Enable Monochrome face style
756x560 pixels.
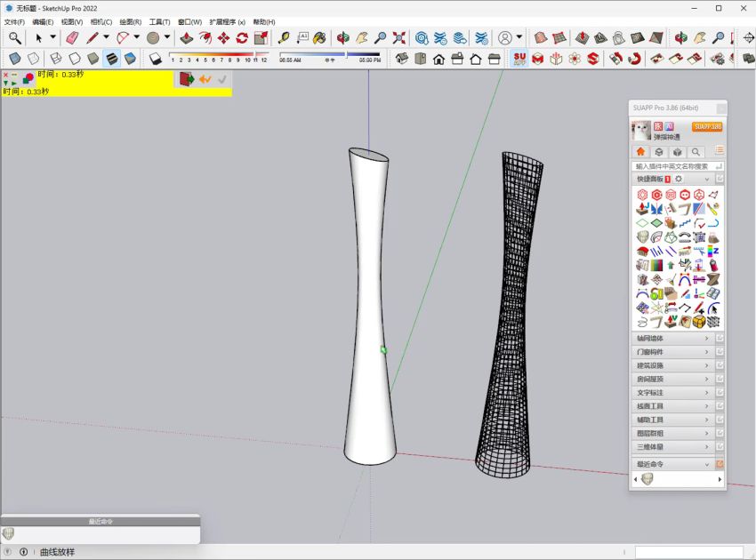[130, 59]
